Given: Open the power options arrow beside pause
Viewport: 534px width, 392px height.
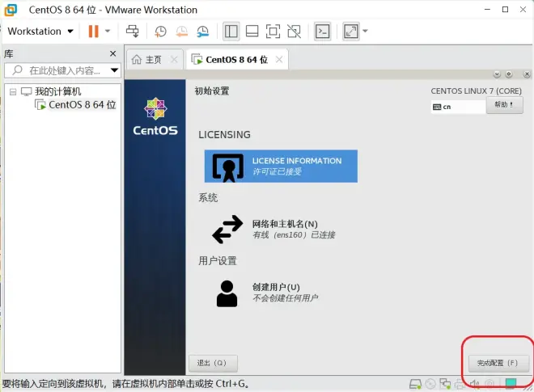Looking at the screenshot, I should [108, 32].
